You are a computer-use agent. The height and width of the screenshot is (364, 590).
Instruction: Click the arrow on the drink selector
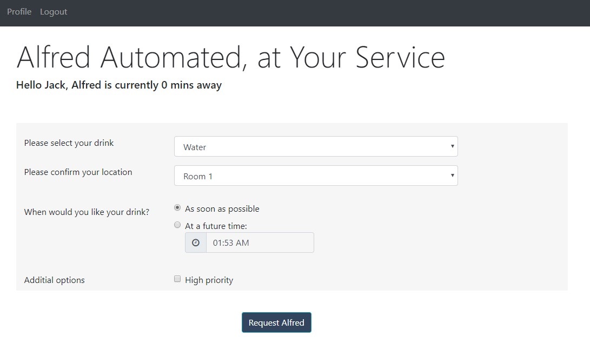pyautogui.click(x=452, y=146)
